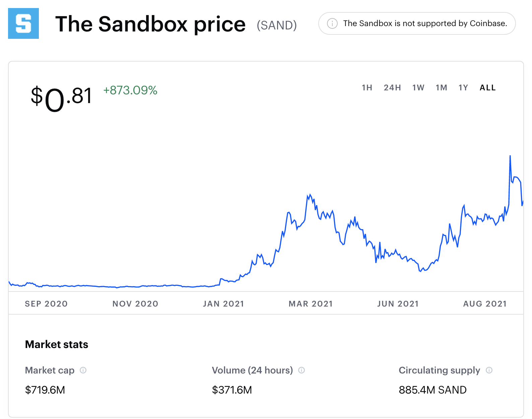Click info icon in Coinbase support notice
The image size is (532, 419).
tap(332, 23)
